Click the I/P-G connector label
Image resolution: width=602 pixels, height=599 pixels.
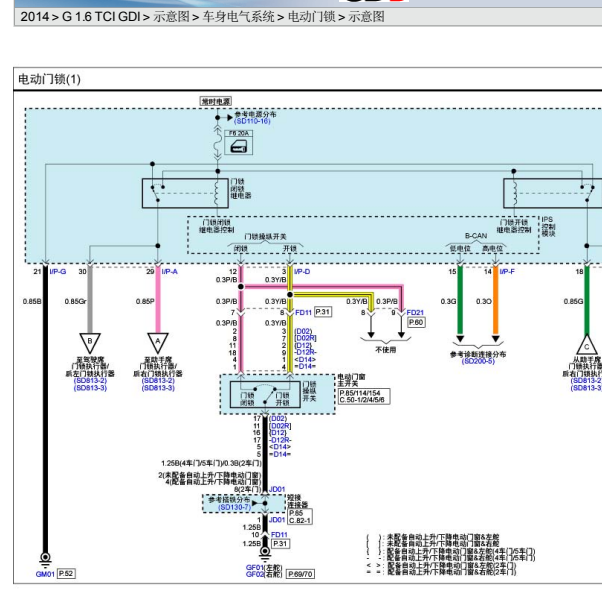pos(58,271)
